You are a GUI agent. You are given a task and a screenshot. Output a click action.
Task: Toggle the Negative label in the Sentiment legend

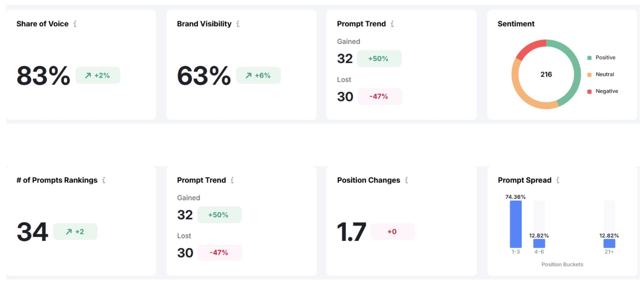point(607,91)
